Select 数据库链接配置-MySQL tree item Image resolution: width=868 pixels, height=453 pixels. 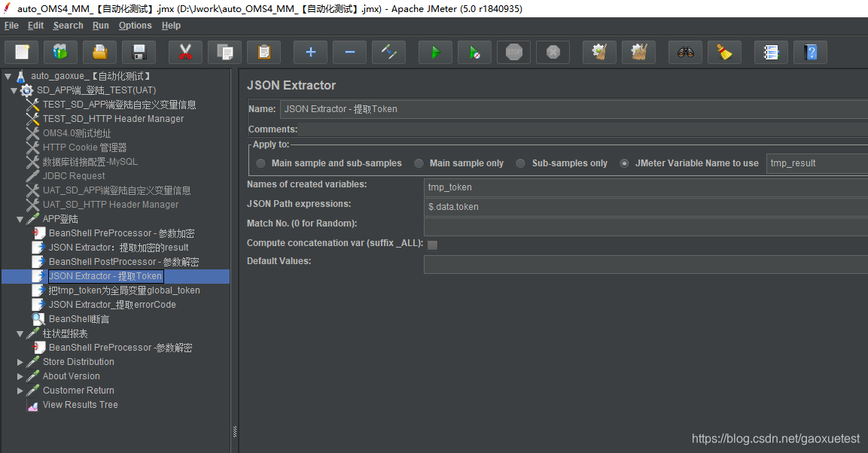click(x=90, y=162)
